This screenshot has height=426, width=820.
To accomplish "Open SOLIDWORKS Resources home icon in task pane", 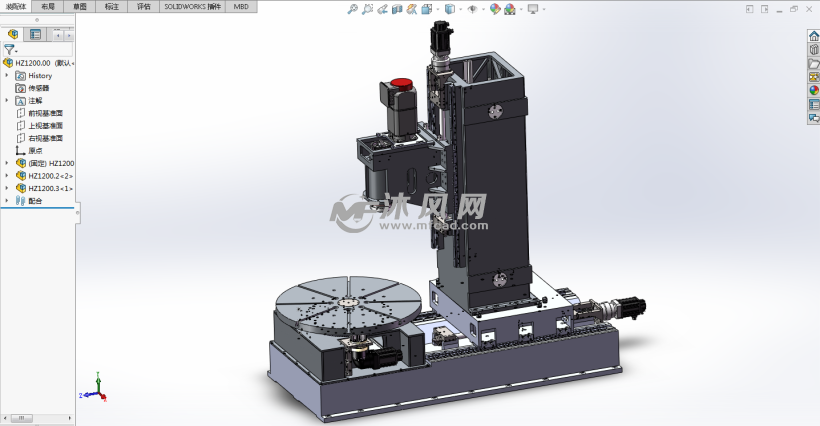I will (x=814, y=36).
